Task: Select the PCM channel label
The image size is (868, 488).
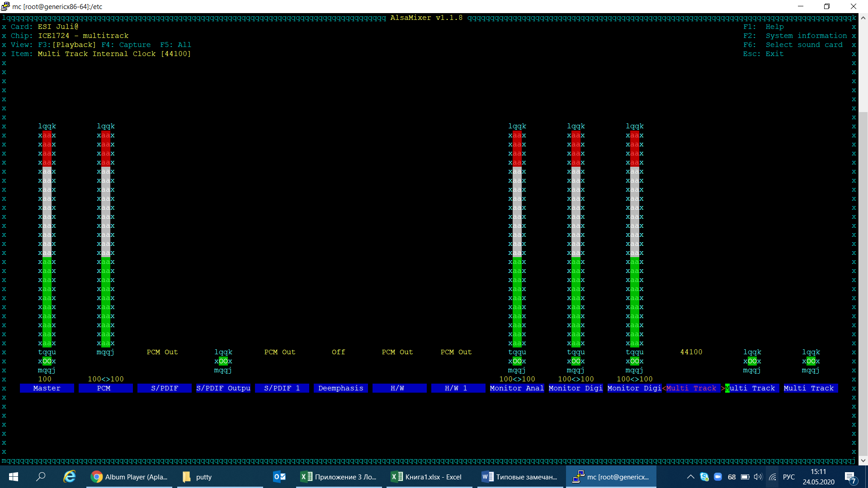Action: [104, 388]
